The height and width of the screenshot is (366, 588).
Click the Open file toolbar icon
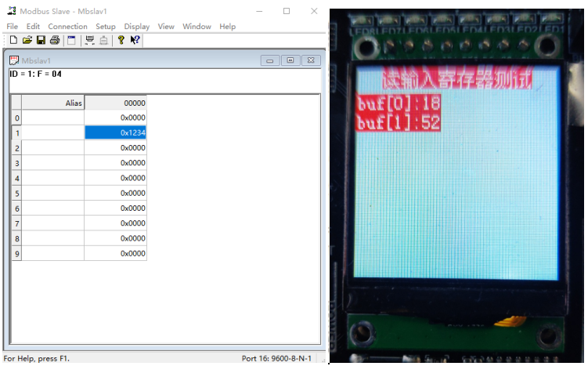27,40
